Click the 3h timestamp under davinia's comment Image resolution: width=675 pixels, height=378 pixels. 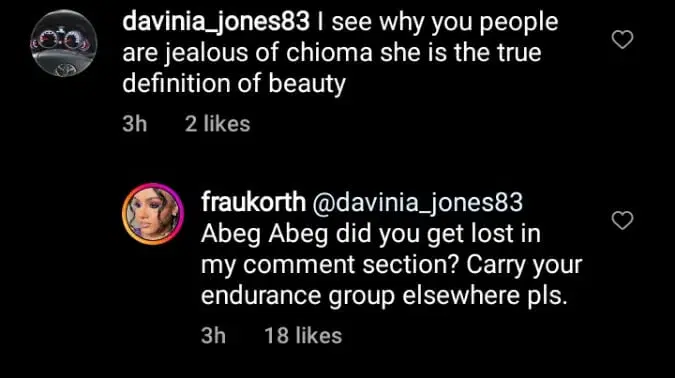[135, 124]
